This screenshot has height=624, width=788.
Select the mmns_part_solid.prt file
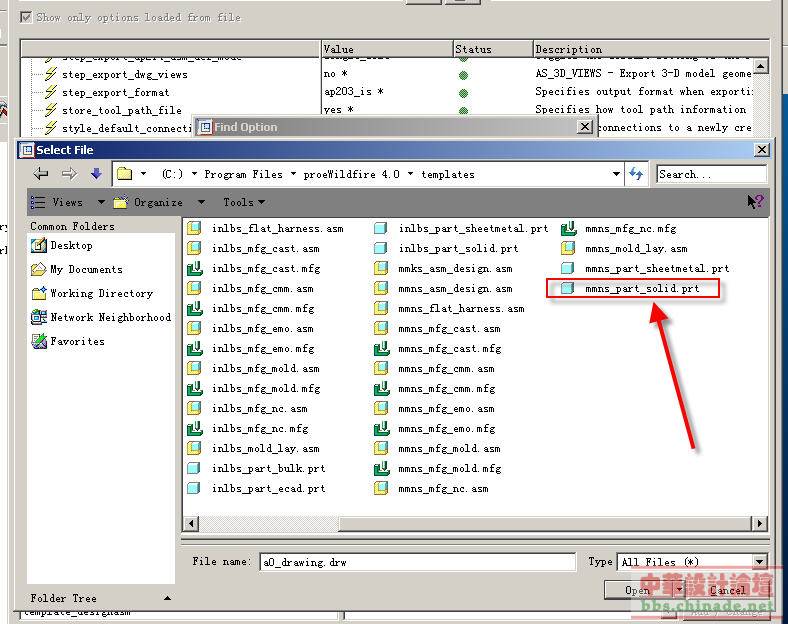[x=641, y=289]
